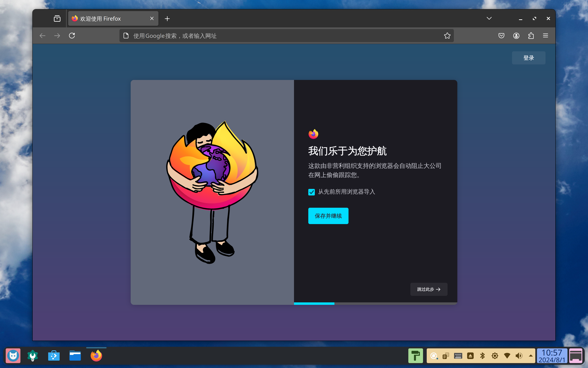Open the system updates tray icon
This screenshot has height=368, width=588.
(434, 356)
